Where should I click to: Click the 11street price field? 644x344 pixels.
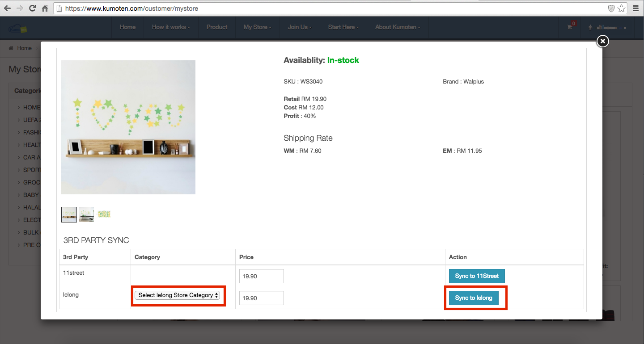[262, 276]
